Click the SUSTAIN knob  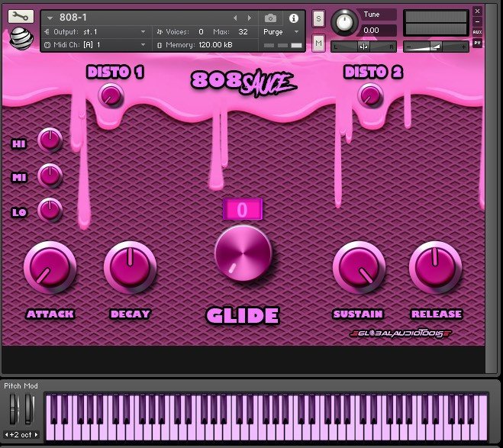click(359, 268)
